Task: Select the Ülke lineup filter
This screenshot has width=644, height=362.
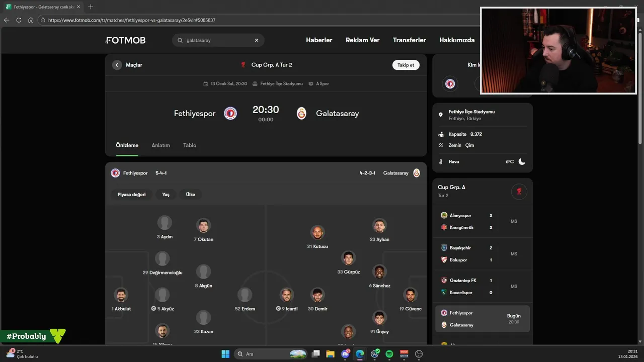Action: coord(190,195)
